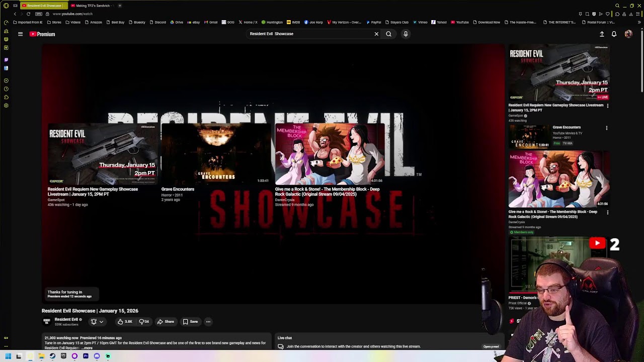Open the menu for the Give me a Rock & Stone sidebar video
The width and height of the screenshot is (644, 362).
pyautogui.click(x=608, y=212)
